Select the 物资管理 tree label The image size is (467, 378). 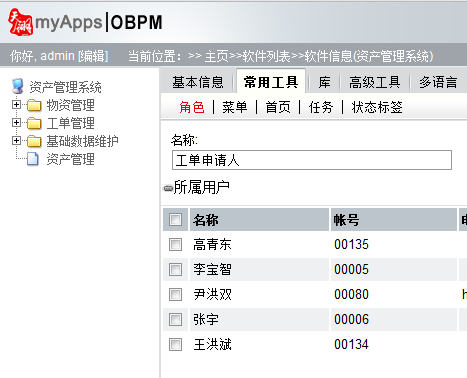[70, 105]
